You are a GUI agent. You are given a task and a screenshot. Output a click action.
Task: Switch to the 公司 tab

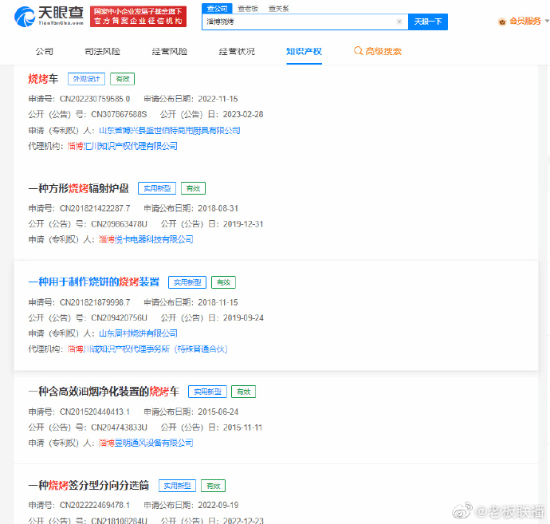pyautogui.click(x=45, y=52)
